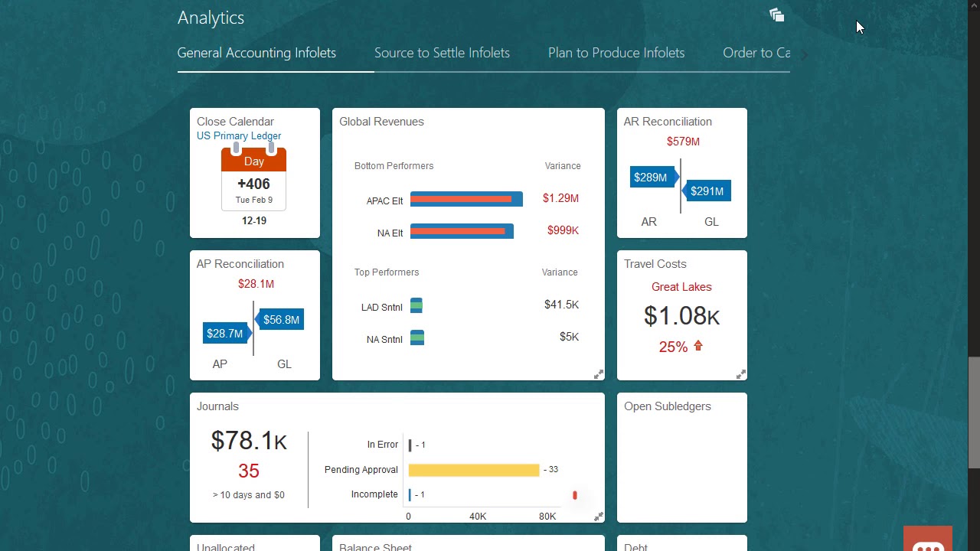This screenshot has width=980, height=551.
Task: Open Plan to Produce Infolets tab
Action: tap(616, 53)
